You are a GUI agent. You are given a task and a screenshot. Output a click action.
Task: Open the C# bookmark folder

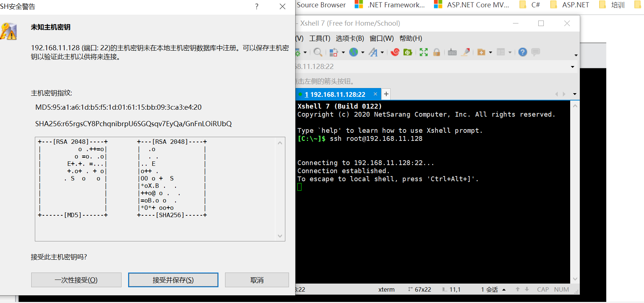tap(530, 5)
